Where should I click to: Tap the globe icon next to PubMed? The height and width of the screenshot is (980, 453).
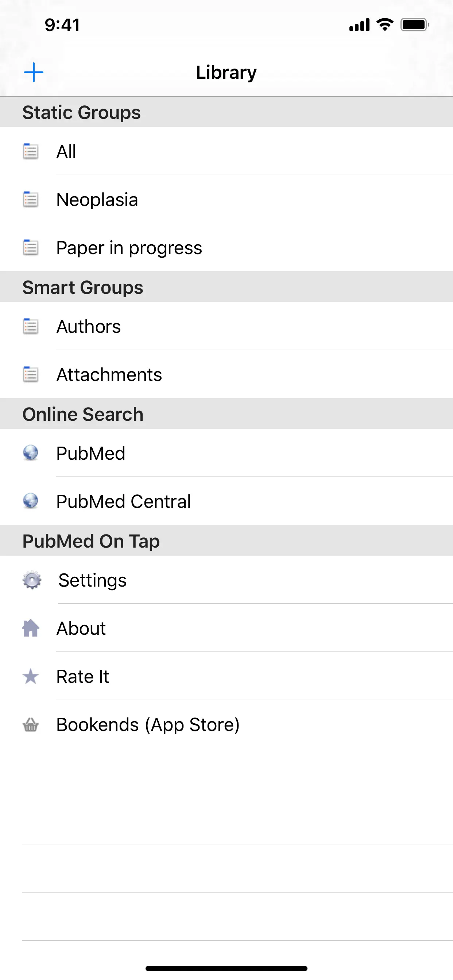pos(30,453)
